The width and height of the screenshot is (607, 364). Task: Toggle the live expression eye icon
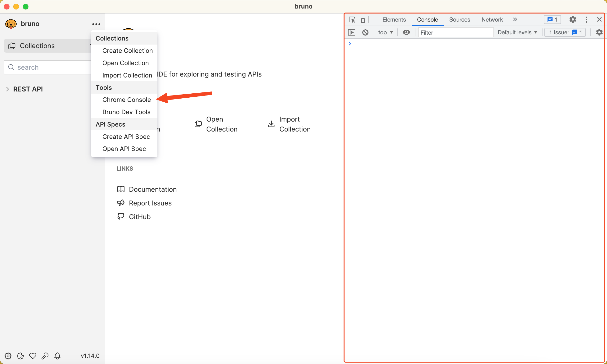pyautogui.click(x=406, y=32)
